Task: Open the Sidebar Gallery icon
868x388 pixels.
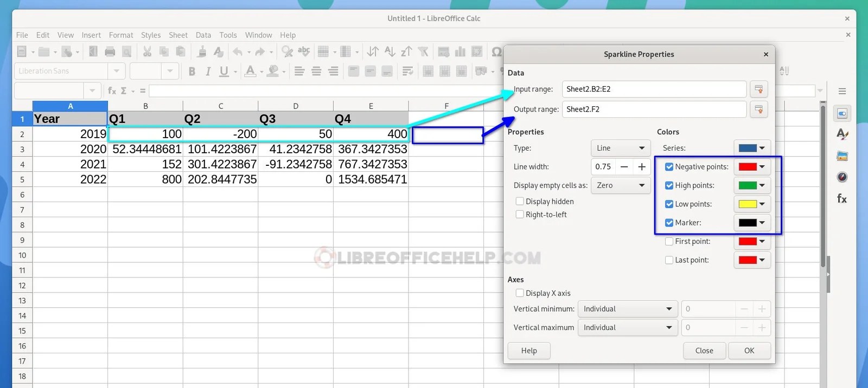Action: point(842,156)
